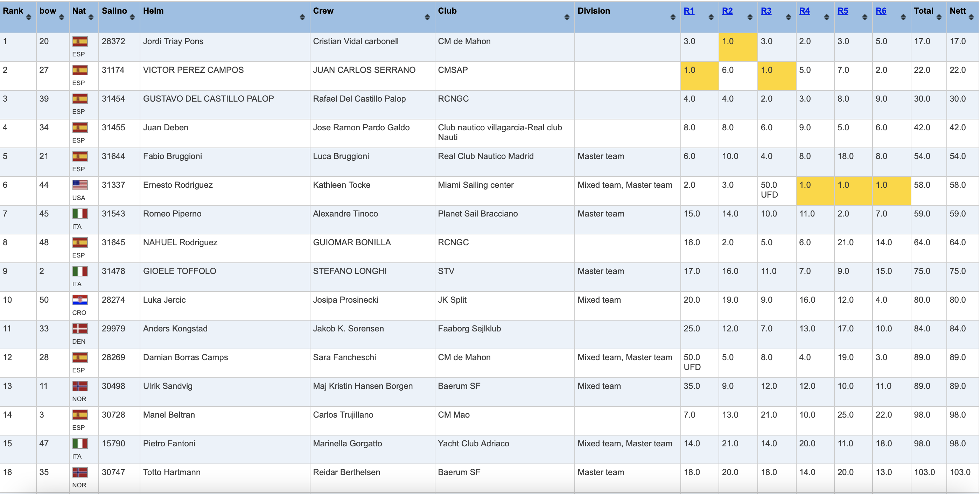The width and height of the screenshot is (980, 494).
Task: Click the 103.0 total of Totto Hartmann
Action: pos(924,472)
